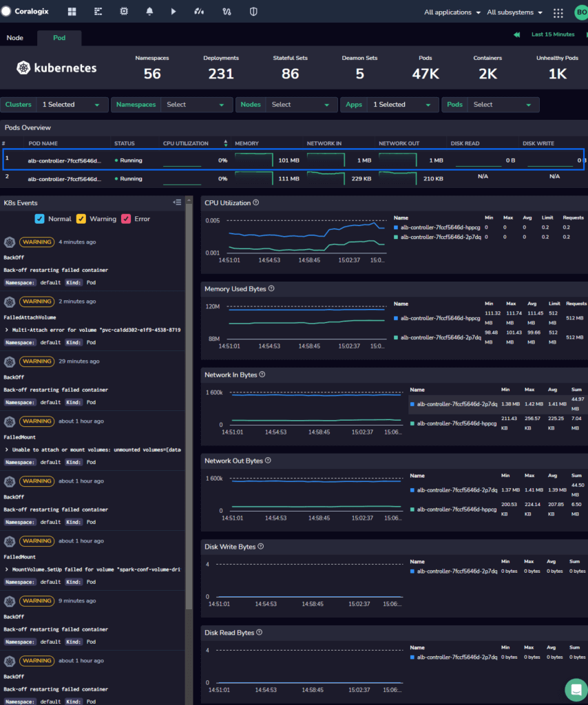Sort by STATUS column header

tap(125, 143)
